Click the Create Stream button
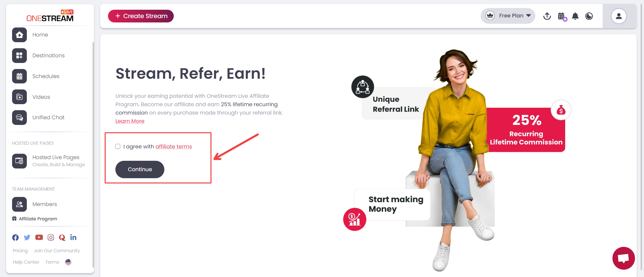This screenshot has height=277, width=644. 141,16
